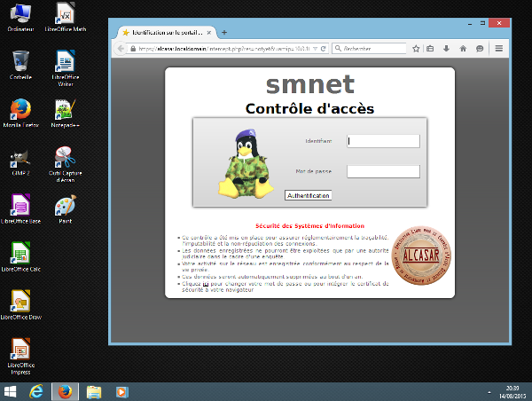Click 'Contrôle d'accès' heading
This screenshot has height=401, width=532.
tap(309, 108)
